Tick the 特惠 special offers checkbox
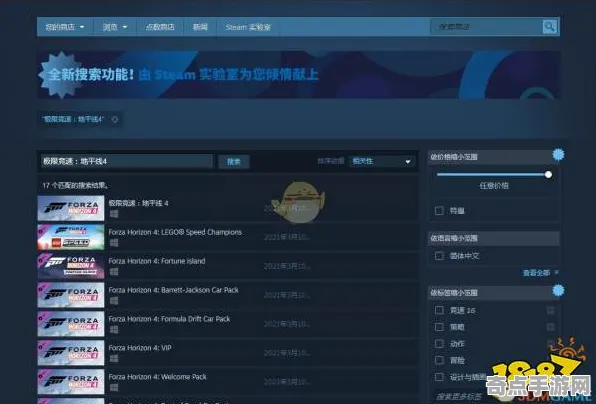596x404 pixels. point(439,211)
